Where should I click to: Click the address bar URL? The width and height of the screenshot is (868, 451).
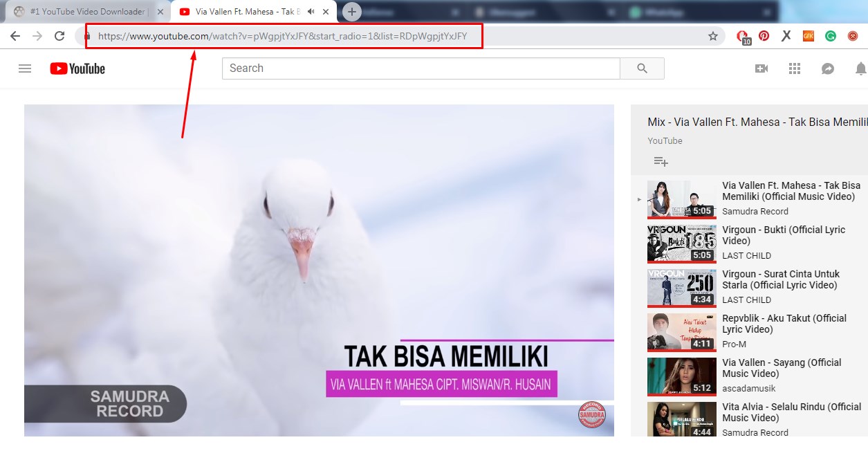point(283,37)
